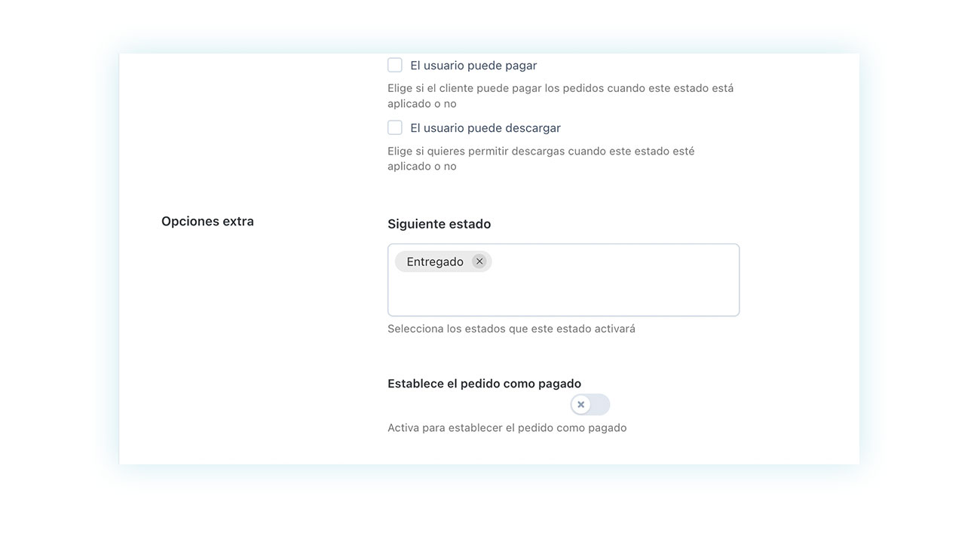Click the word Entregado inside the tag

pos(435,262)
